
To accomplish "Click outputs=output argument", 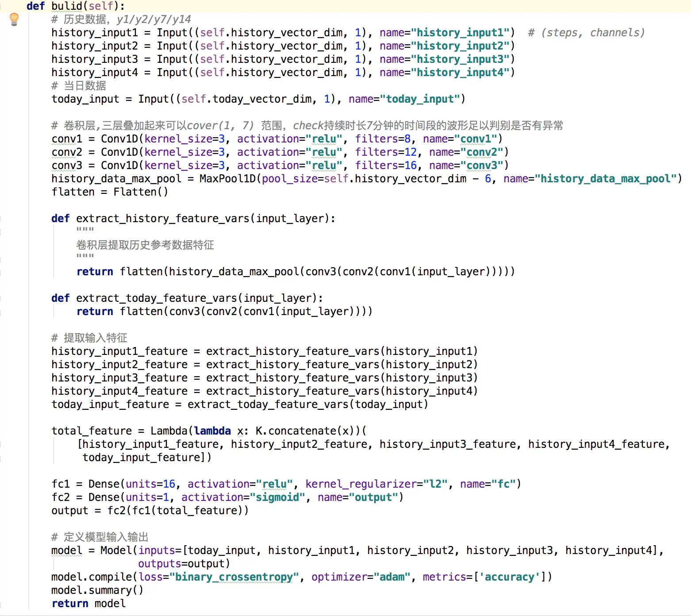I will [181, 564].
